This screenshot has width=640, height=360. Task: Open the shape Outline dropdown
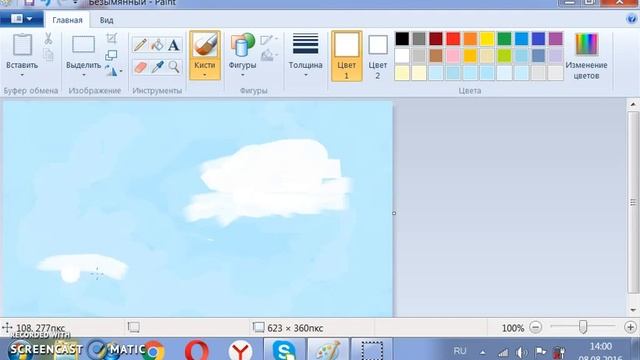269,40
